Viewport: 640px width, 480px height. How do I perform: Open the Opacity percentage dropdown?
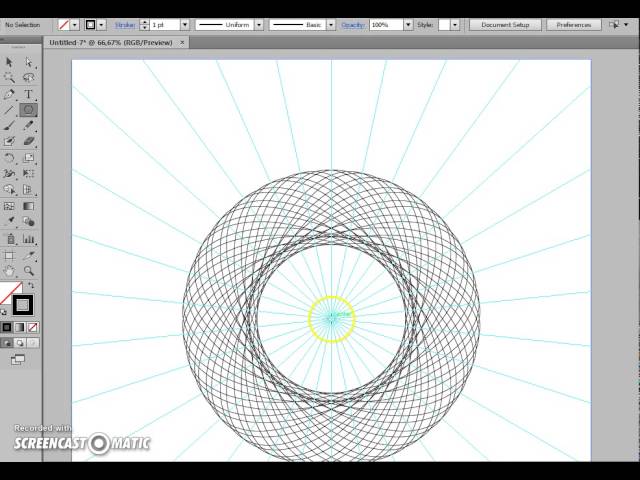point(408,25)
